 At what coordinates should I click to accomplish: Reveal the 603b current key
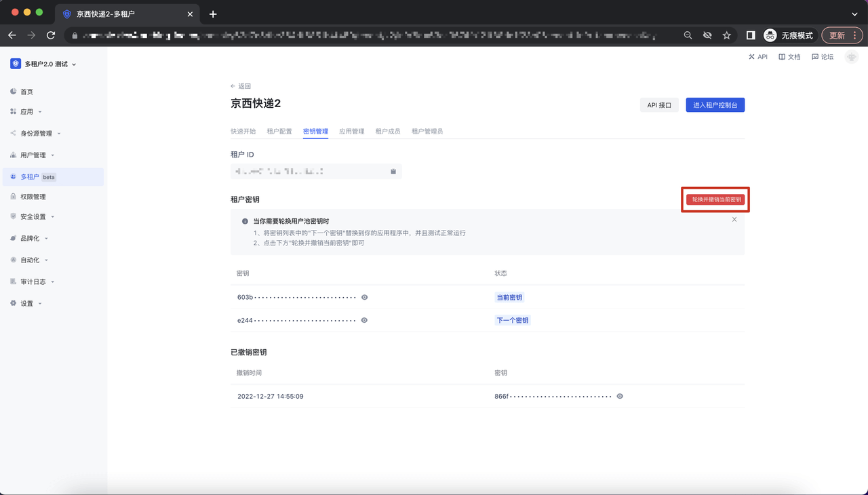[x=365, y=298]
